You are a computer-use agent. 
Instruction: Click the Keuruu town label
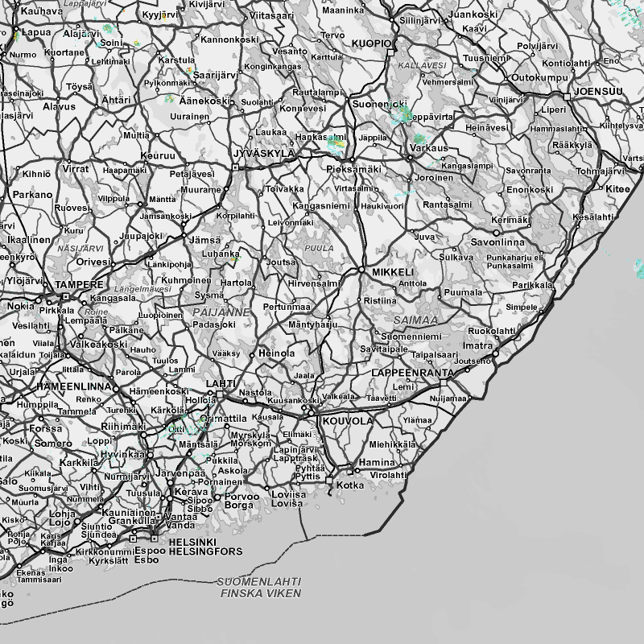(x=158, y=155)
